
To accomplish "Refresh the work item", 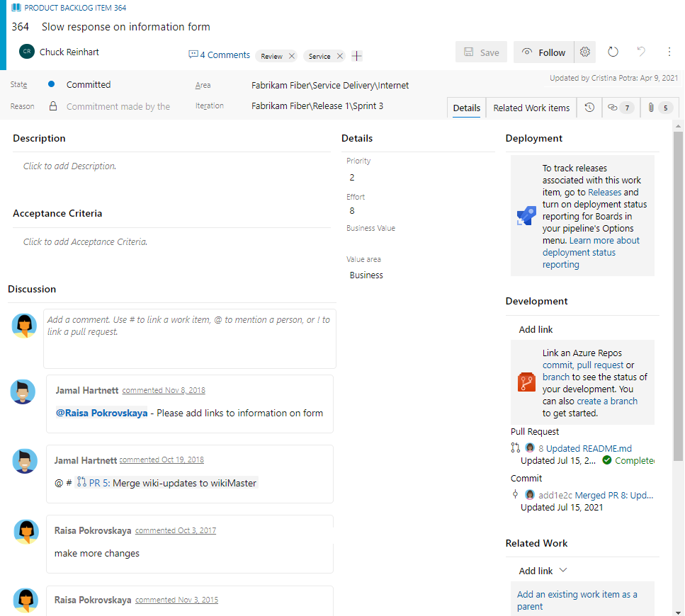I will pyautogui.click(x=613, y=52).
